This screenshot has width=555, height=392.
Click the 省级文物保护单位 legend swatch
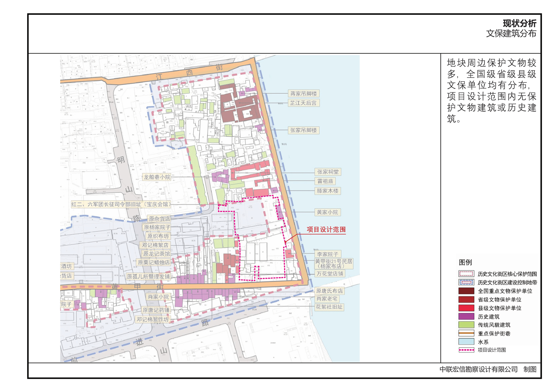[x=466, y=299]
